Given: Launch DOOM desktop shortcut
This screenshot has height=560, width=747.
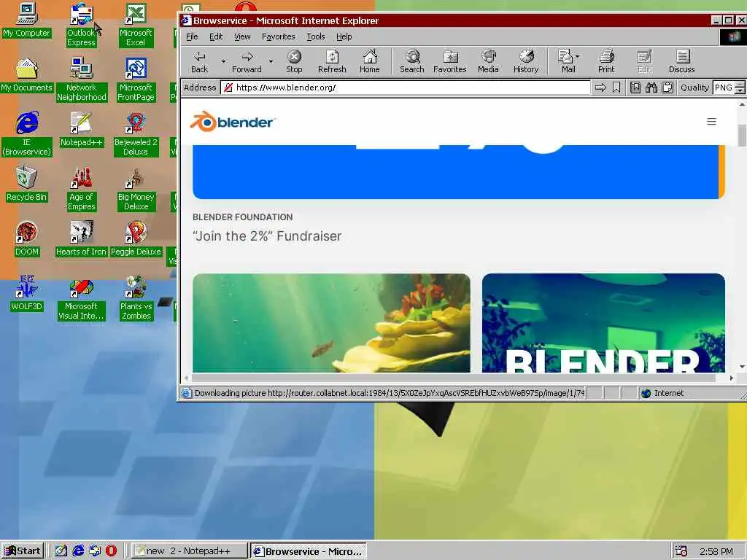Looking at the screenshot, I should (x=27, y=239).
